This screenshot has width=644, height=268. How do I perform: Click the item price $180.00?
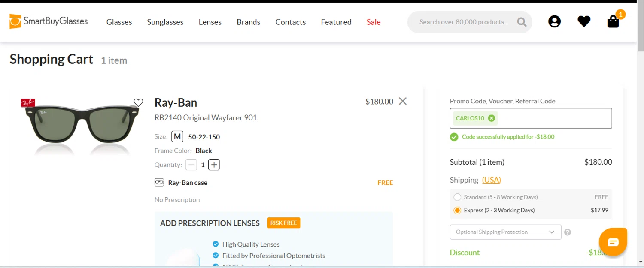point(379,102)
